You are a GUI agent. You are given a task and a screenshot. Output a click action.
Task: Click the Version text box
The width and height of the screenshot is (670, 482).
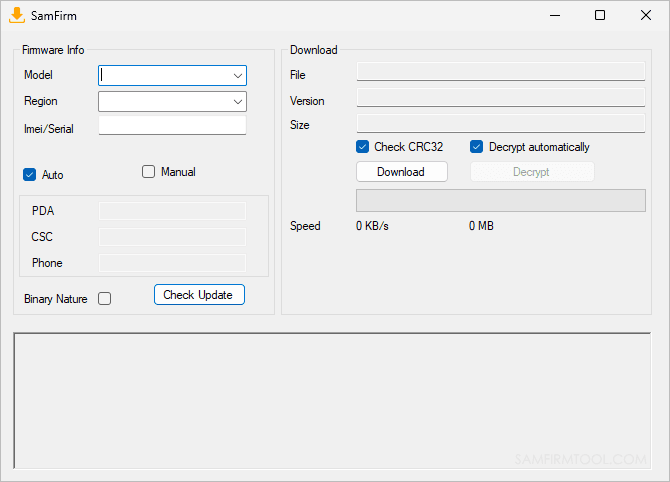(x=501, y=97)
